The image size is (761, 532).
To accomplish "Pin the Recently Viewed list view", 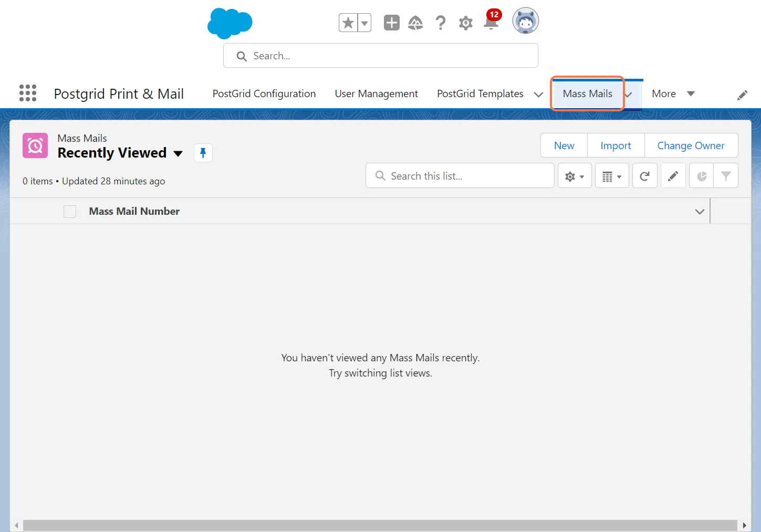I will pos(203,153).
